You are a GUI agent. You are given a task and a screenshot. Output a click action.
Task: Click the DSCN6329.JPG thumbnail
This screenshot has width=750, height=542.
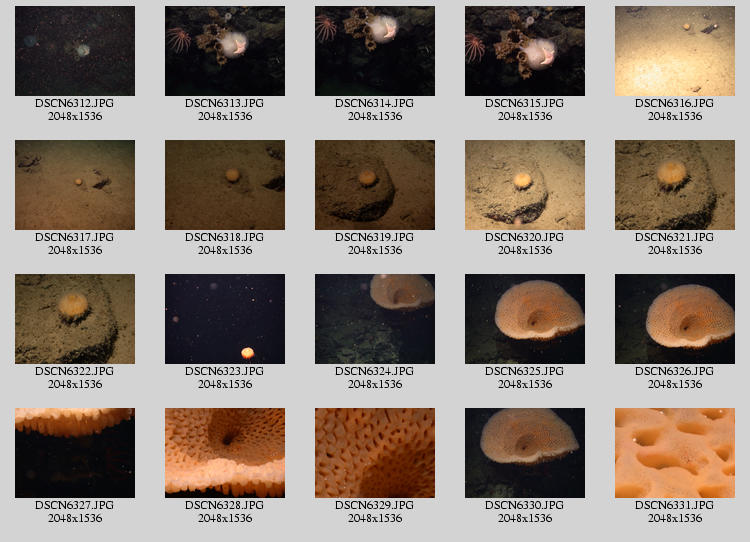pyautogui.click(x=375, y=453)
